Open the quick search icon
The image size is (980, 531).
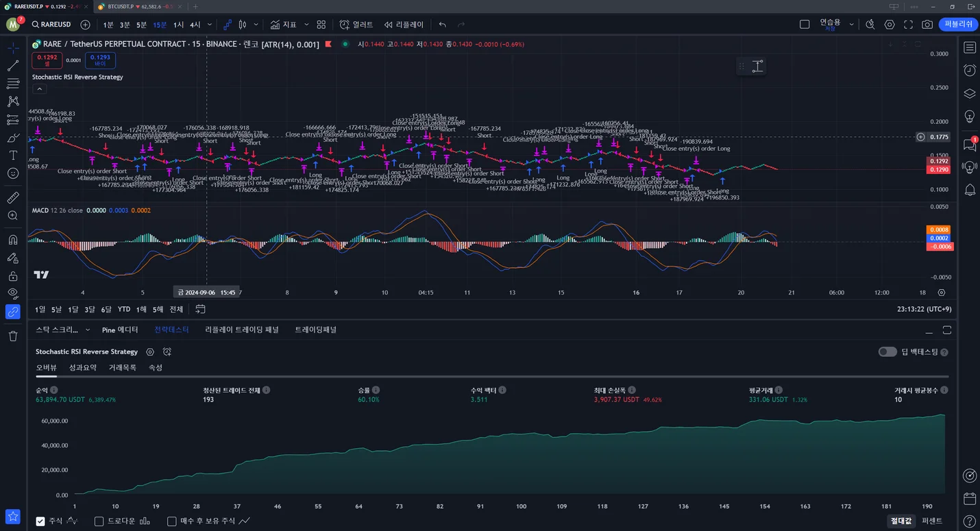pos(870,25)
